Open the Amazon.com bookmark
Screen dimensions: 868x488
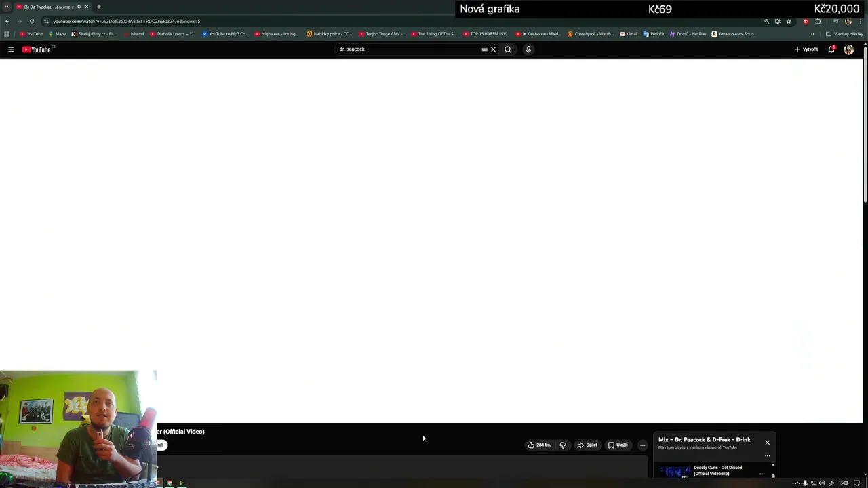[734, 34]
